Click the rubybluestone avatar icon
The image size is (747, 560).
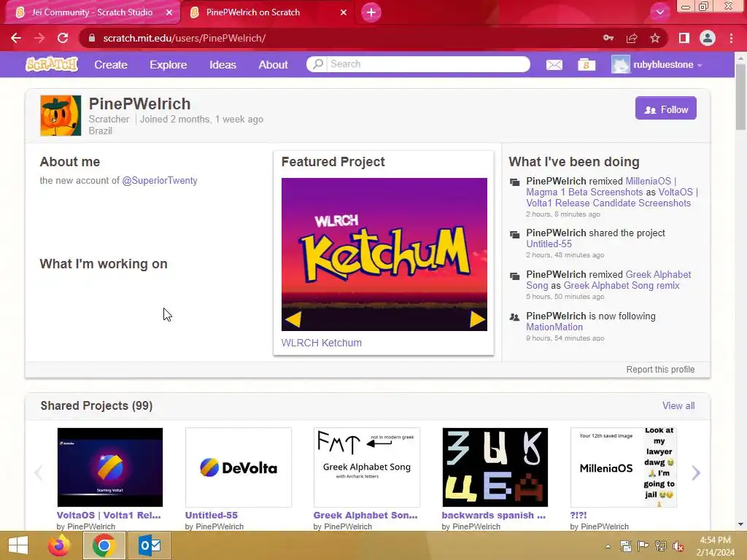tap(620, 64)
